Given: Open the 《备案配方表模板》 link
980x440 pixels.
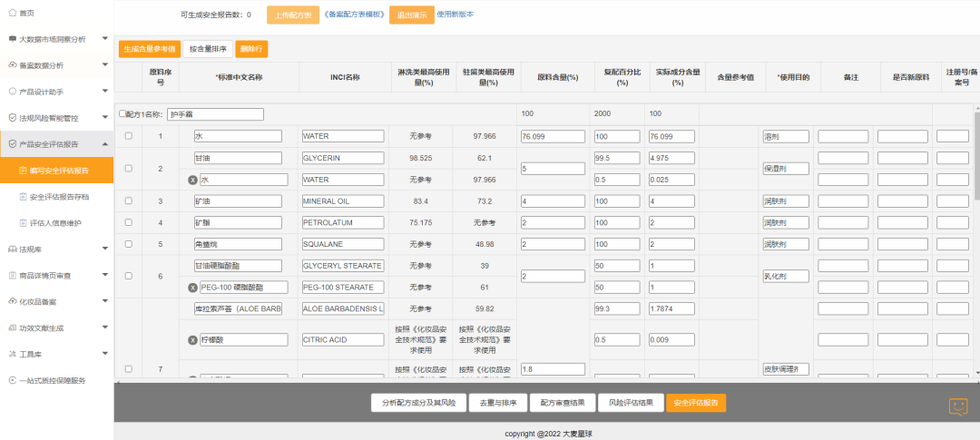Looking at the screenshot, I should 355,15.
